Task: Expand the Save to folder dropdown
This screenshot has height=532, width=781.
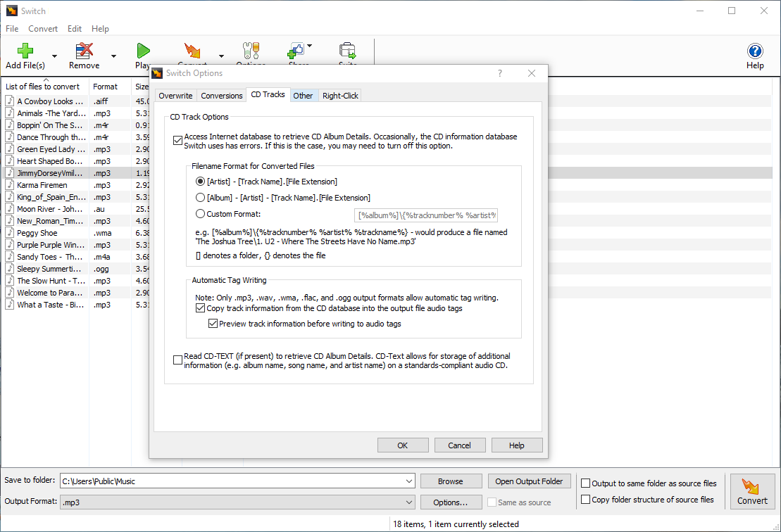Action: 411,481
